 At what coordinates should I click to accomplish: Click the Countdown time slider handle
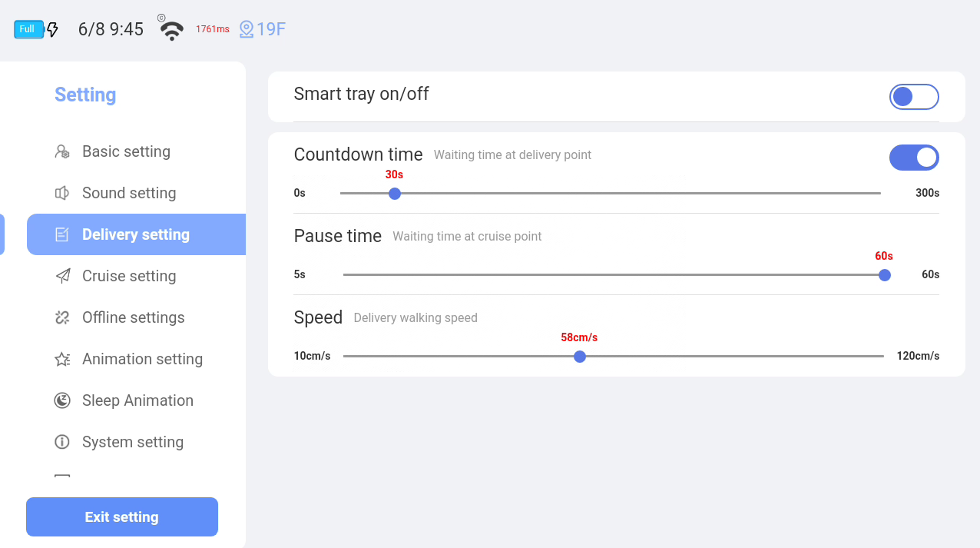coord(395,194)
